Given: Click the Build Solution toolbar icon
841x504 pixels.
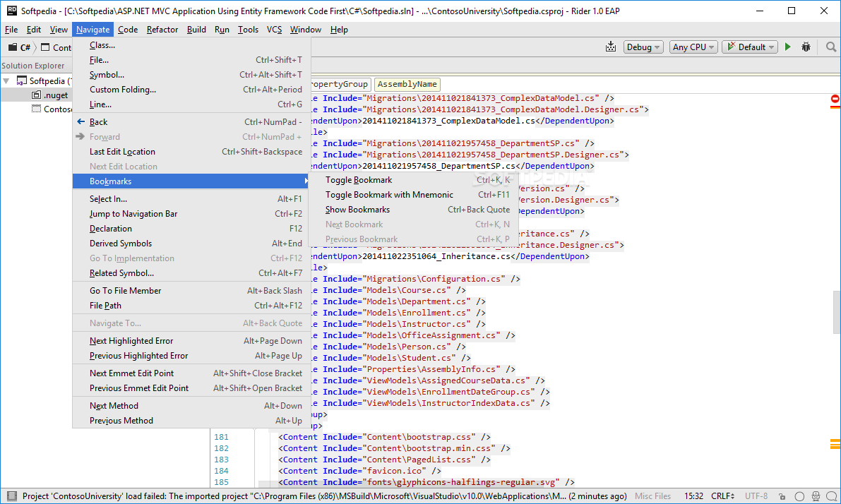Looking at the screenshot, I should [x=610, y=47].
